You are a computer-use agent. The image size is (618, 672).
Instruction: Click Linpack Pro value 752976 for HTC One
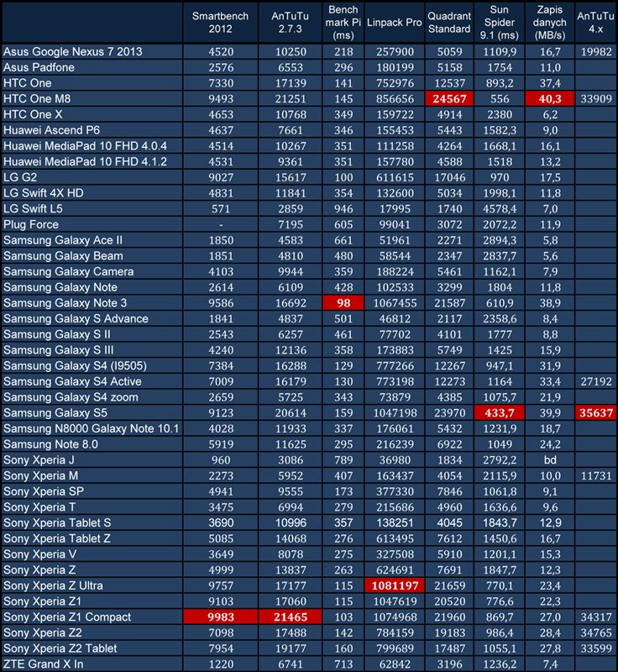coord(395,83)
